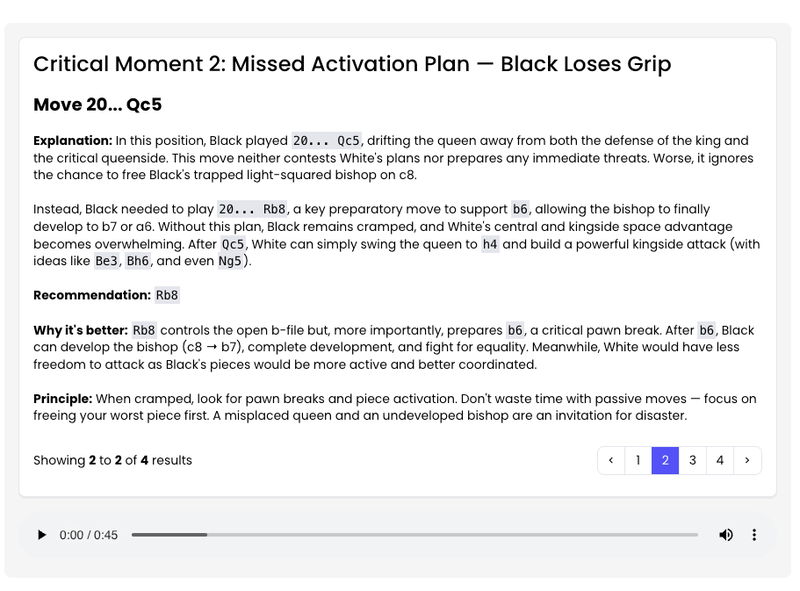This screenshot has width=800, height=591.
Task: Open page 1 of results
Action: [x=638, y=461]
